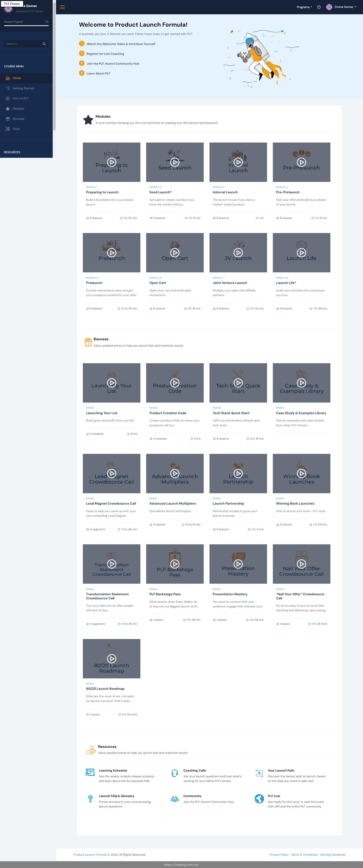Open Nail Your Offer Crowdsource Call title
Image resolution: width=363 pixels, height=868 pixels.
(x=300, y=596)
